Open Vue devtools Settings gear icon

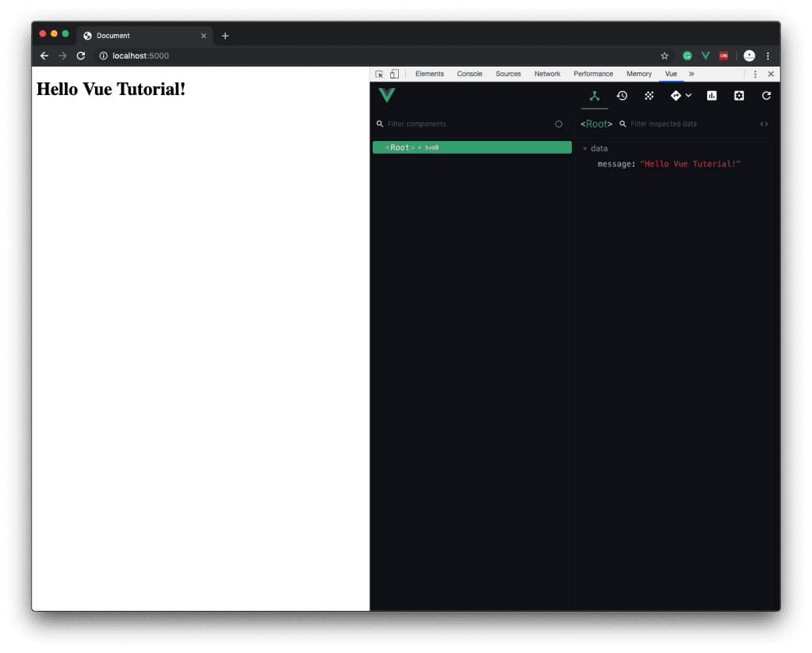739,96
